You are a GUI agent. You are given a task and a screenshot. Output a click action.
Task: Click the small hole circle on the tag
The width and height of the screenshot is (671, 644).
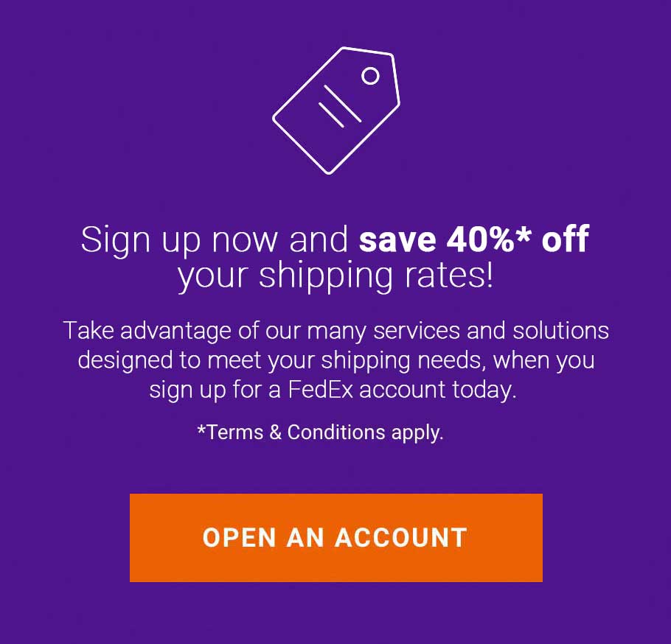[370, 76]
